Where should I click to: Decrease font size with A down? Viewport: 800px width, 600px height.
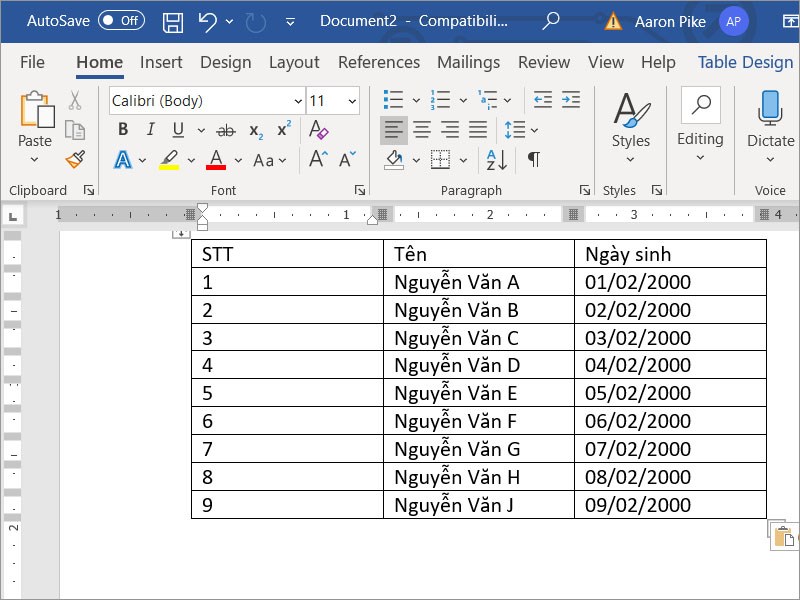347,159
